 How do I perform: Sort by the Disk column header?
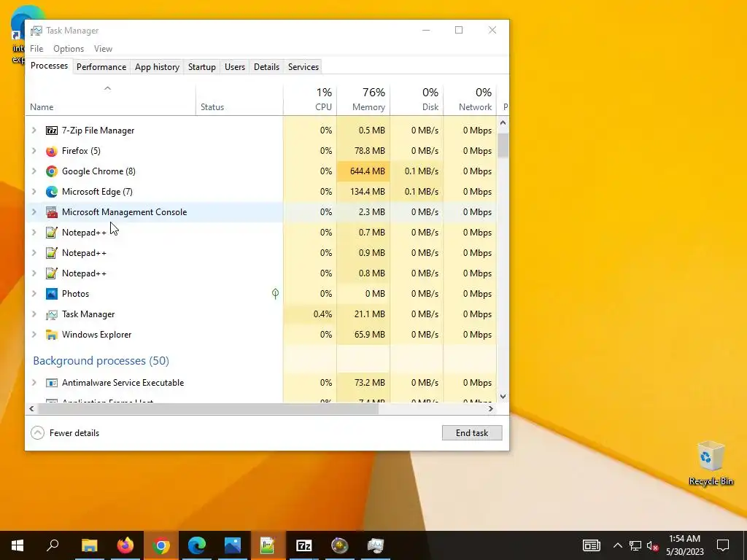point(417,99)
